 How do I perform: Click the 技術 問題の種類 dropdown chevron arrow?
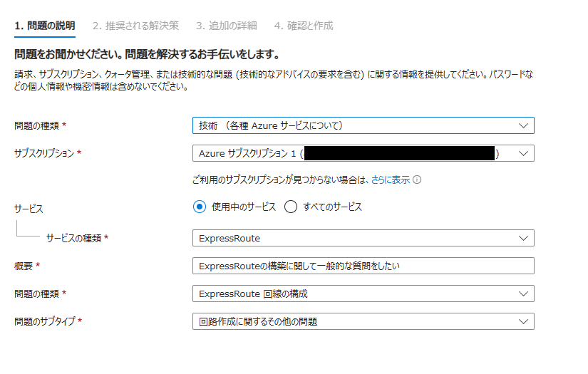(x=524, y=126)
